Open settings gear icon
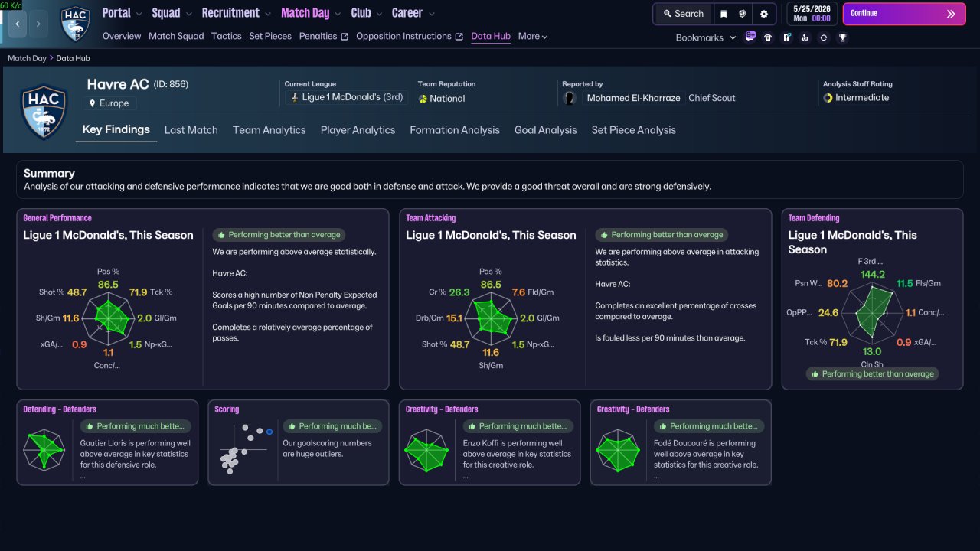 point(764,14)
